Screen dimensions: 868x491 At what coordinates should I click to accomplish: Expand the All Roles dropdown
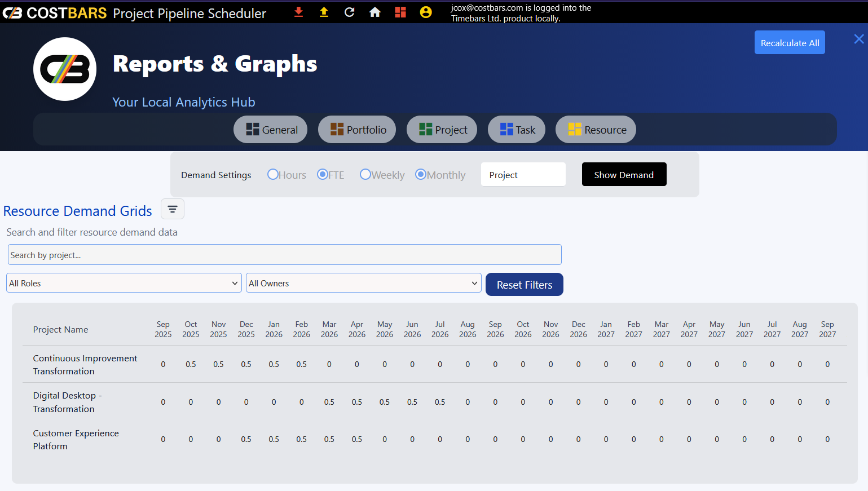tap(124, 283)
